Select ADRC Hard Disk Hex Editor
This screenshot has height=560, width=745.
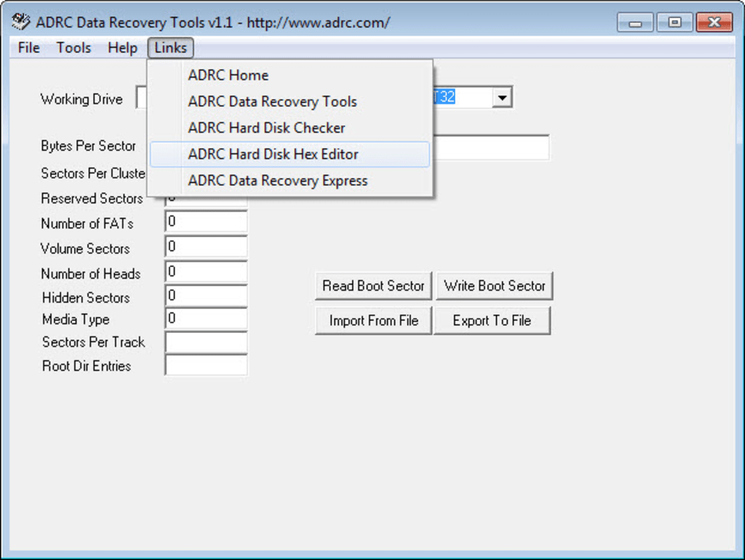(x=289, y=154)
